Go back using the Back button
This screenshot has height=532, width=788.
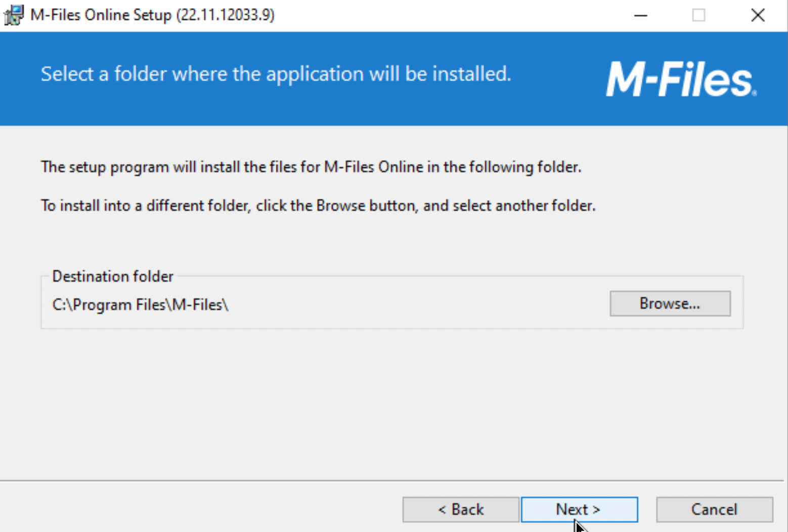click(461, 509)
